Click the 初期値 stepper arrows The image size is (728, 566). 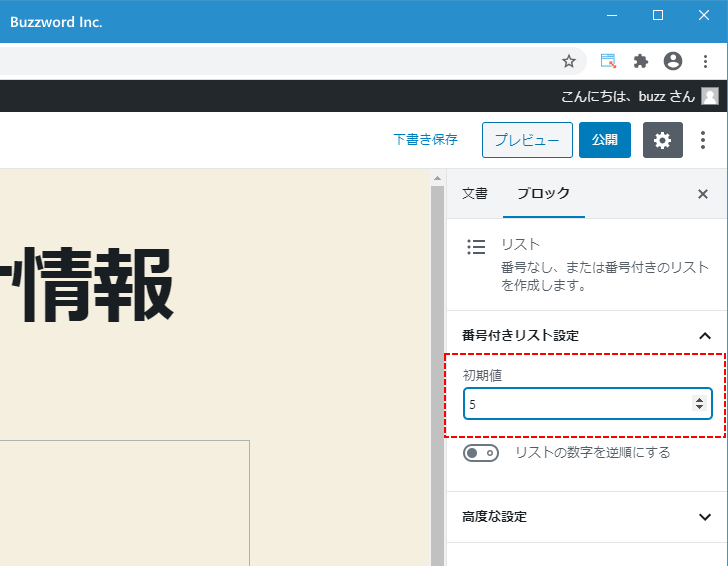point(699,404)
